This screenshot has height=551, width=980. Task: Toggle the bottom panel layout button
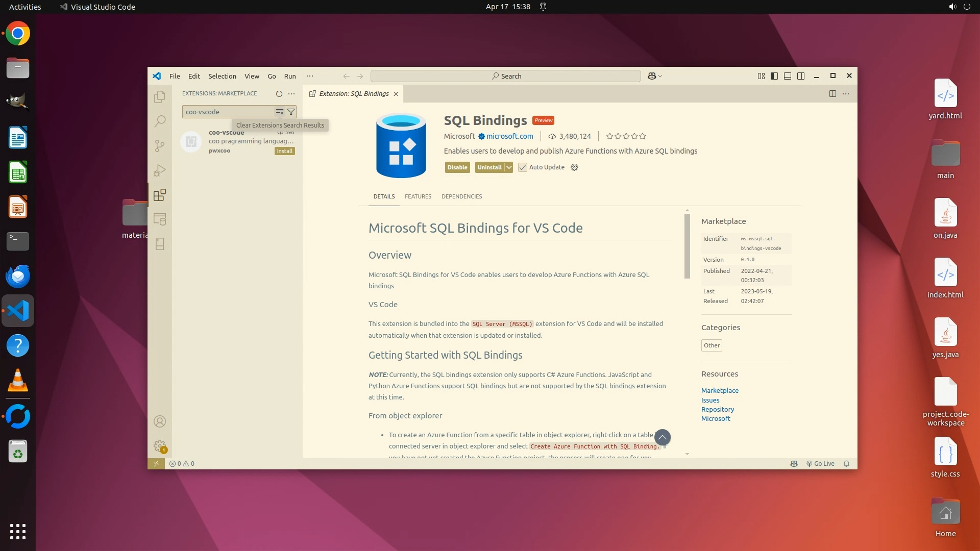pyautogui.click(x=788, y=76)
